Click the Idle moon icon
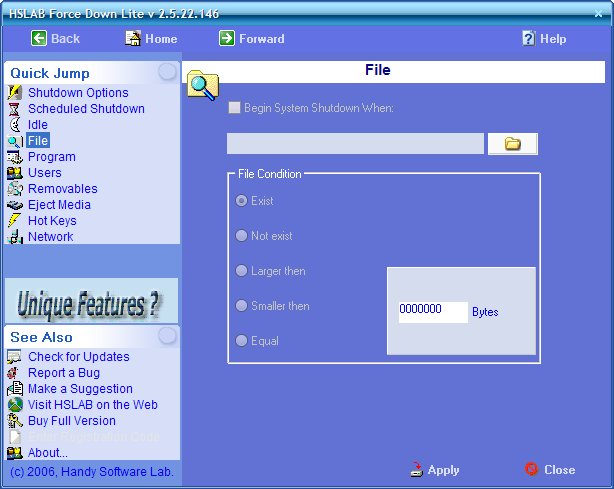The height and width of the screenshot is (489, 614). pyautogui.click(x=14, y=125)
